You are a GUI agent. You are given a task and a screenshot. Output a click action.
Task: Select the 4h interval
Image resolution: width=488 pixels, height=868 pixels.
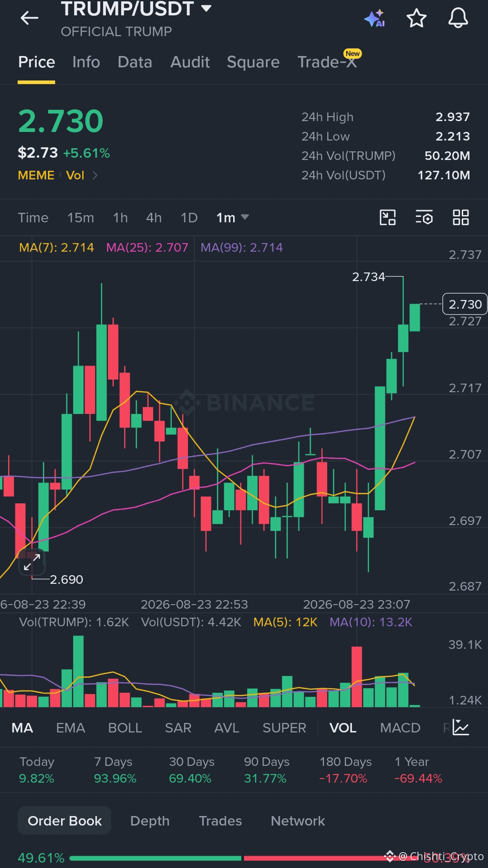click(154, 217)
